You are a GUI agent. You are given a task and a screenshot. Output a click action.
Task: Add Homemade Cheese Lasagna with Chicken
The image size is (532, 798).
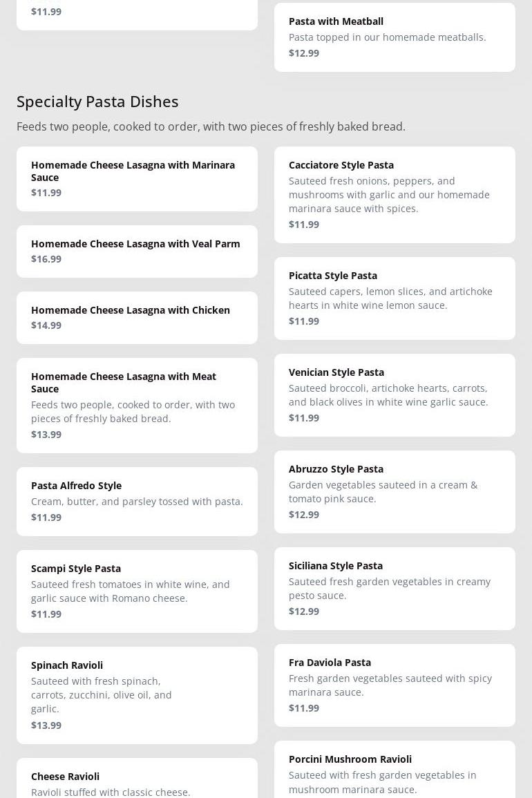tap(137, 317)
